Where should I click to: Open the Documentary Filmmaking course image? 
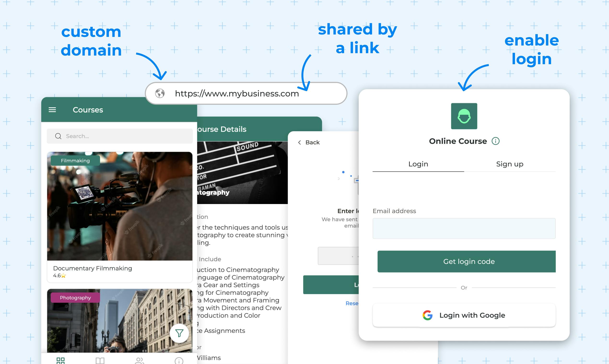pyautogui.click(x=120, y=206)
